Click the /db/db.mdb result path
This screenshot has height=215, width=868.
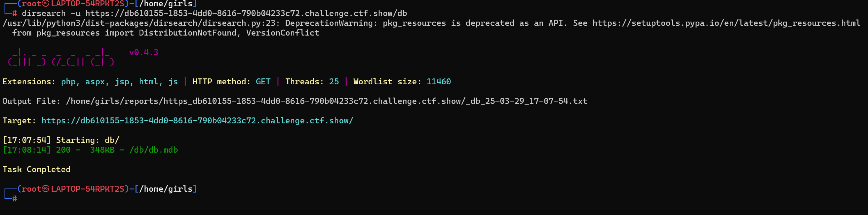pos(153,150)
